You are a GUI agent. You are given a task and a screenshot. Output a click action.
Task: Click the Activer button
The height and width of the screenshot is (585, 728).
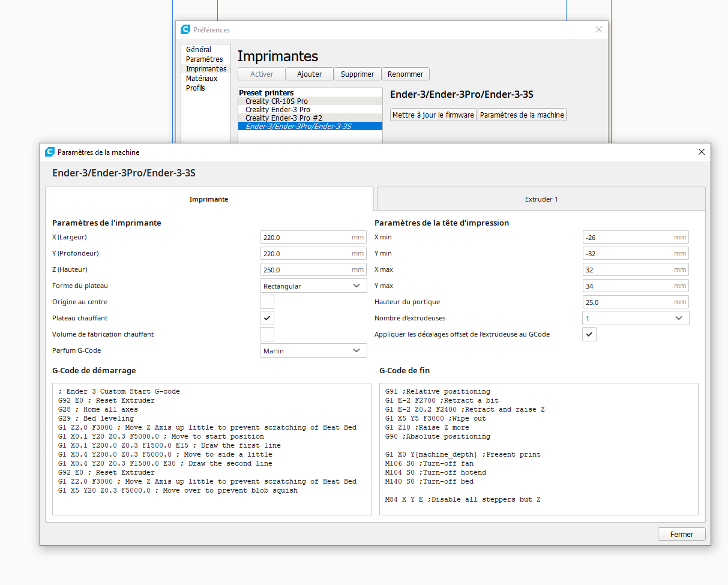pyautogui.click(x=262, y=74)
